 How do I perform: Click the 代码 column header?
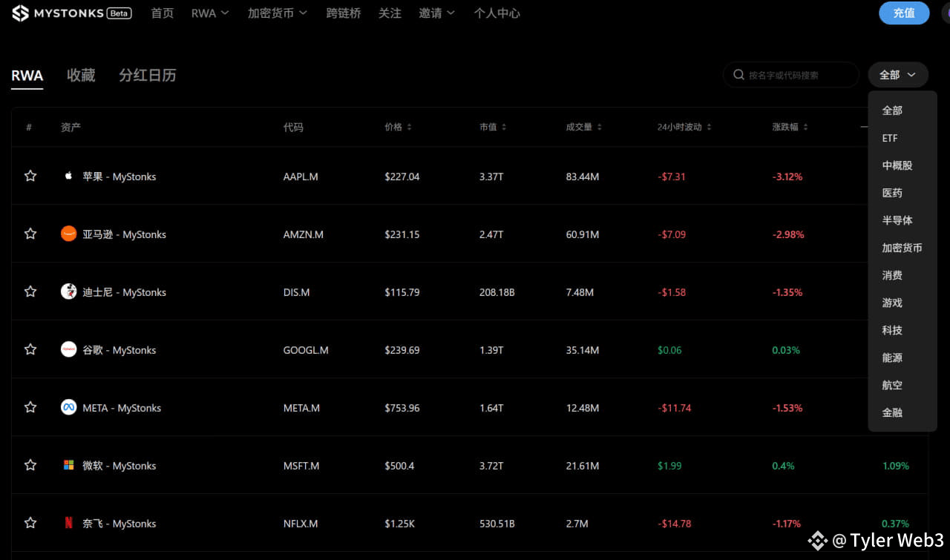click(x=293, y=128)
